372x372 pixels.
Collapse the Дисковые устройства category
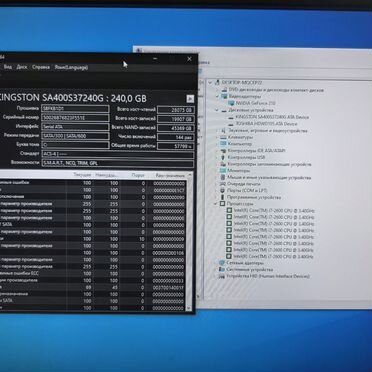coord(217,110)
